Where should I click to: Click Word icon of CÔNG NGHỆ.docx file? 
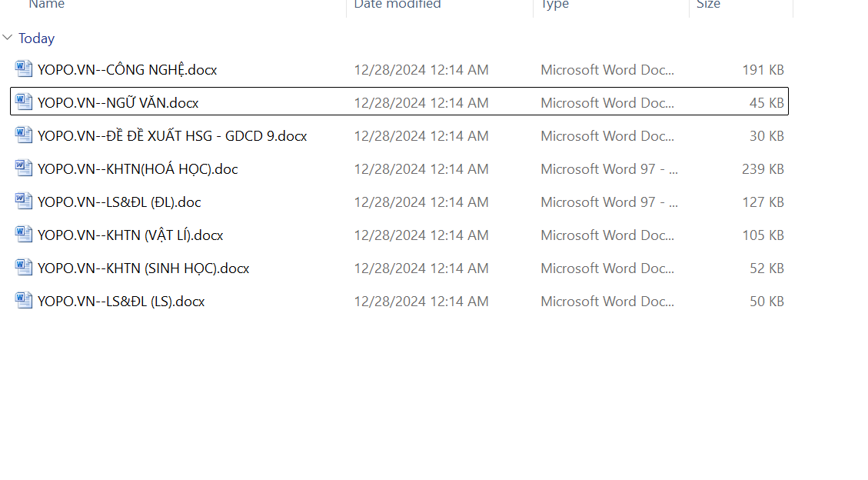pos(24,68)
